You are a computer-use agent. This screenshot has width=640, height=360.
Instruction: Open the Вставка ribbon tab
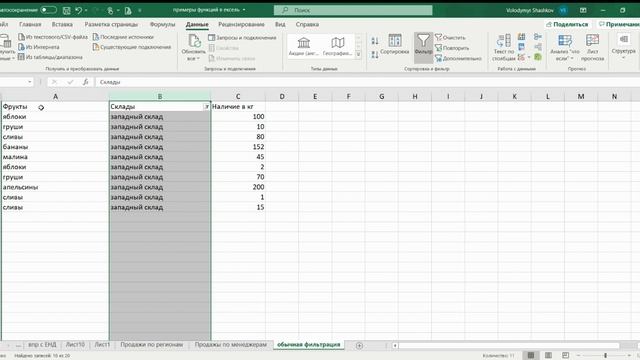tap(62, 24)
